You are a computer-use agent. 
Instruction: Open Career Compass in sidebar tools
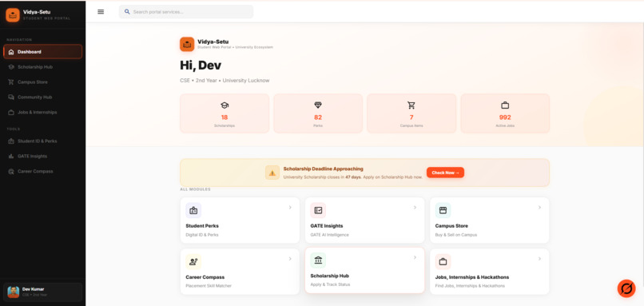pos(42,171)
